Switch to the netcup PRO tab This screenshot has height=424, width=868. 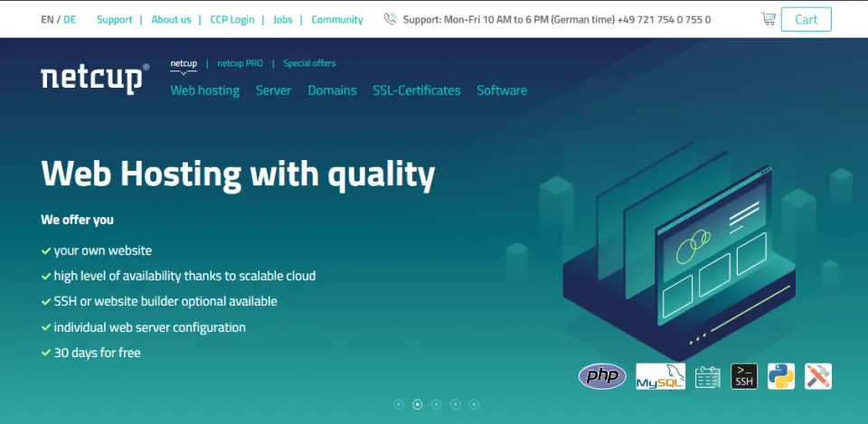click(x=241, y=63)
